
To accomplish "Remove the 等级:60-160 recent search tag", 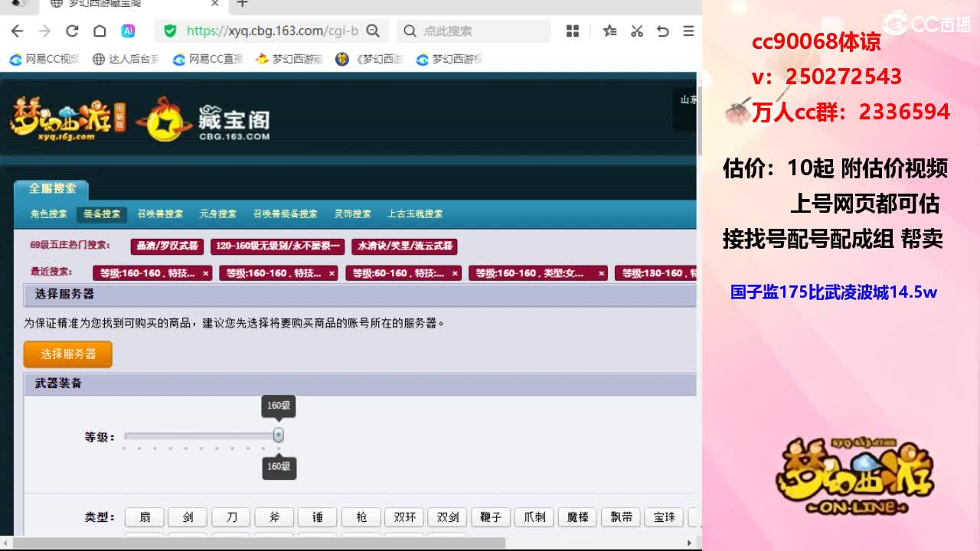I will (455, 273).
